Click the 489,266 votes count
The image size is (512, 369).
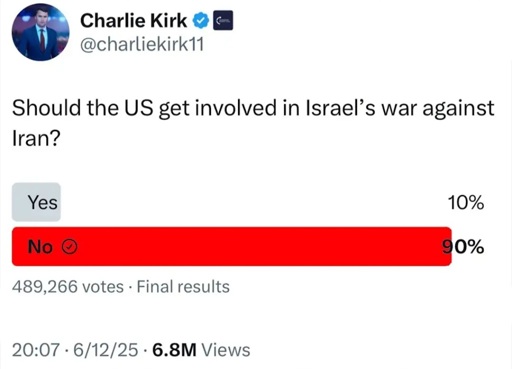point(68,287)
